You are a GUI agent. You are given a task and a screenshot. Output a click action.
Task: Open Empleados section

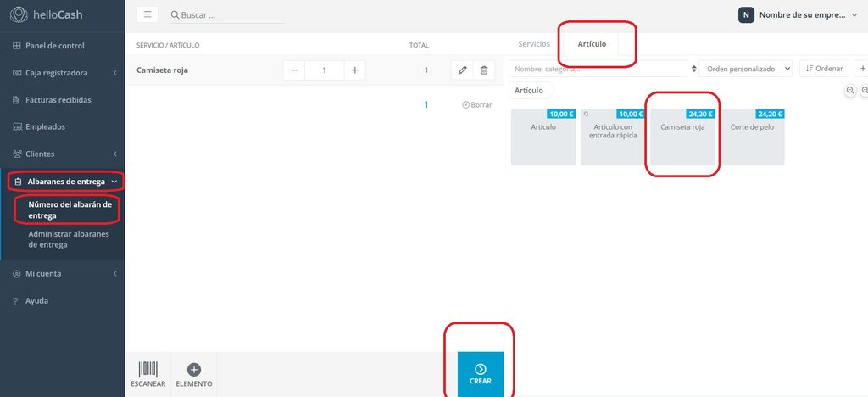62,126
